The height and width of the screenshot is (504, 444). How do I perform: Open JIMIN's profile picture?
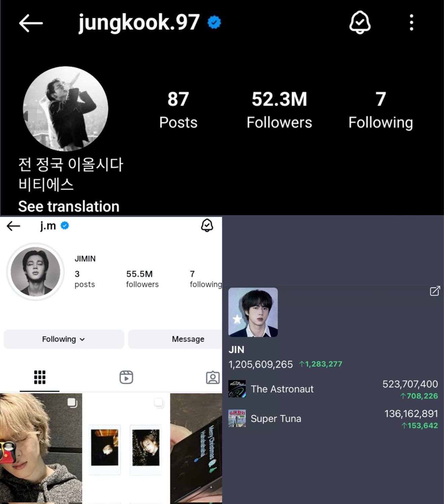[35, 271]
